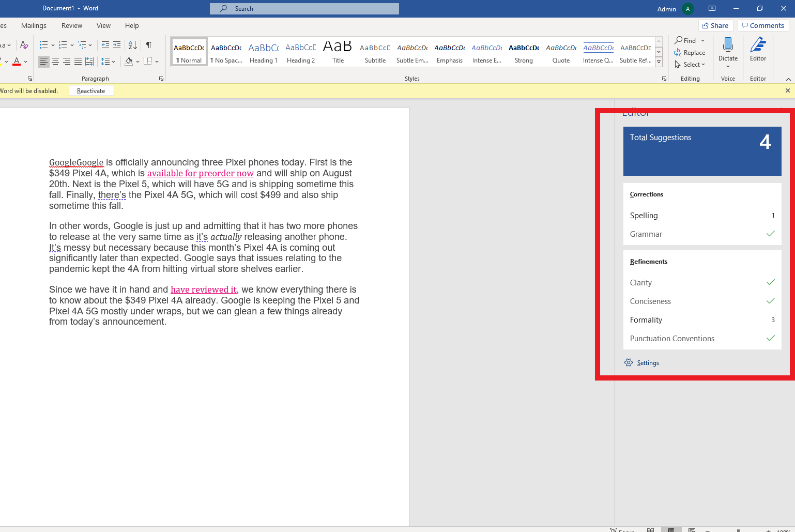Apply bullet list formatting
Image resolution: width=795 pixels, height=532 pixels.
[44, 45]
